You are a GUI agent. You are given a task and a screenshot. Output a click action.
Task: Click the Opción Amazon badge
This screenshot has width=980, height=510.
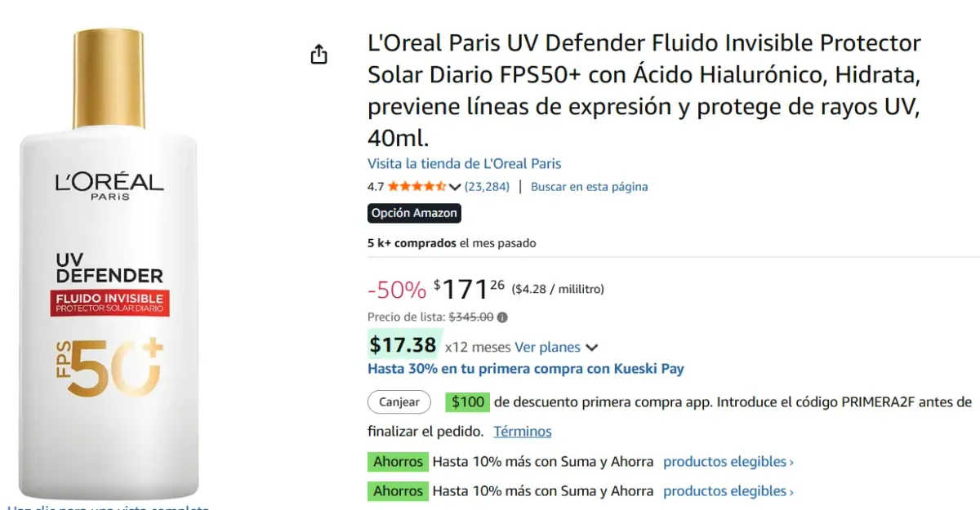414,213
